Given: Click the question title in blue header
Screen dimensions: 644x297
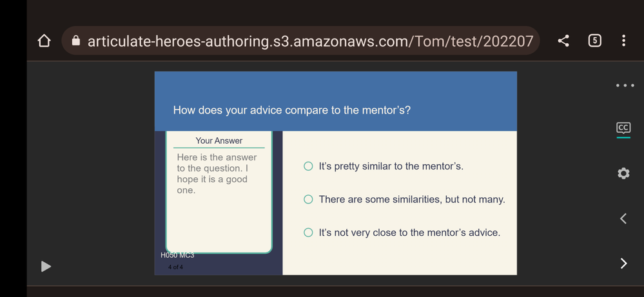Looking at the screenshot, I should (x=292, y=110).
